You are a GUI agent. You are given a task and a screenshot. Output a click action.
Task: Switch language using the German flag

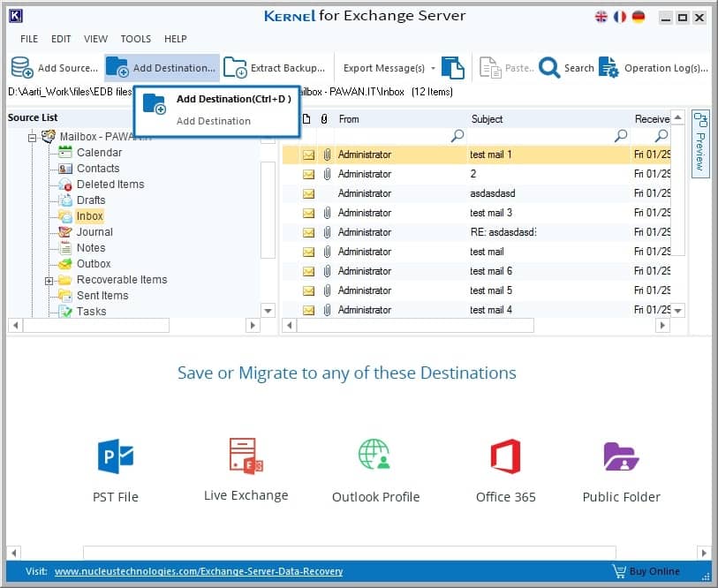(x=639, y=17)
